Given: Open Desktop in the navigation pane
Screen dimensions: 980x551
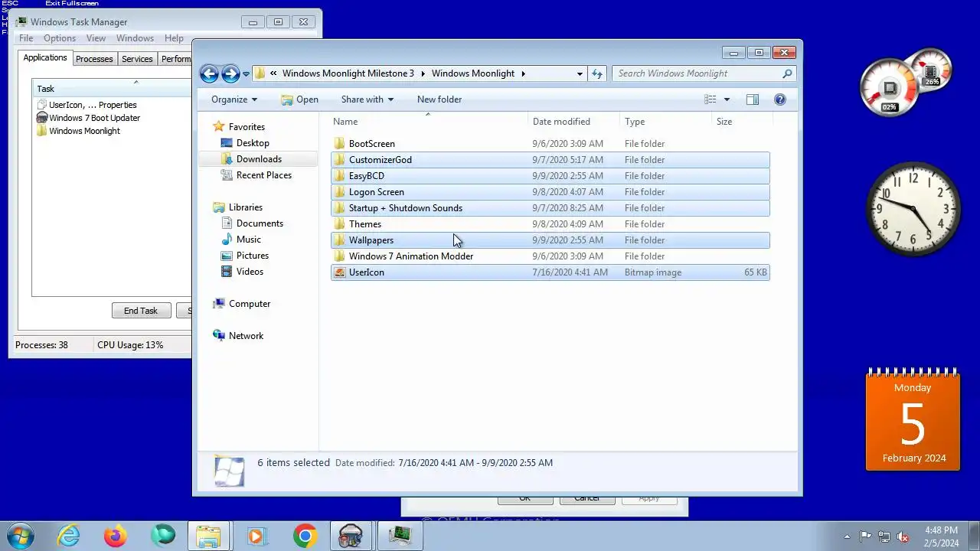Looking at the screenshot, I should (253, 143).
